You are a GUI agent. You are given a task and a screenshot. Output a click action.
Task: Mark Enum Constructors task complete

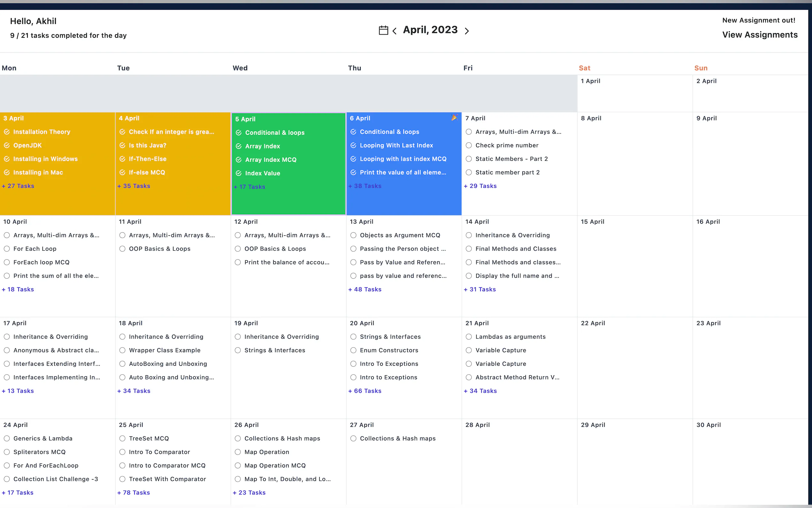353,350
